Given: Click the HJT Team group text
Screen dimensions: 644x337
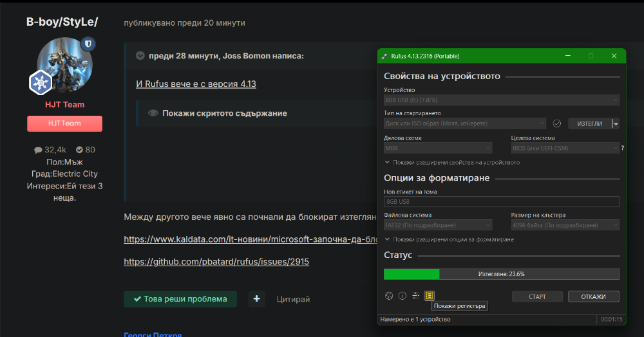Looking at the screenshot, I should [x=64, y=105].
